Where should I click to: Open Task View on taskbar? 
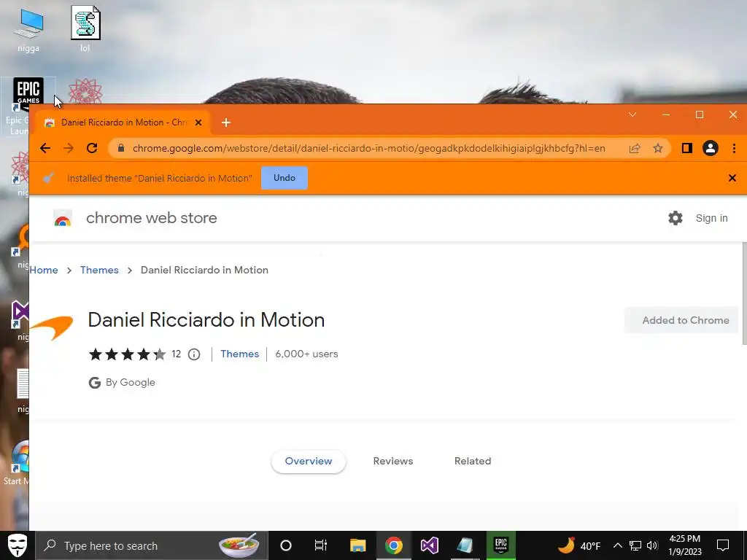(x=321, y=545)
